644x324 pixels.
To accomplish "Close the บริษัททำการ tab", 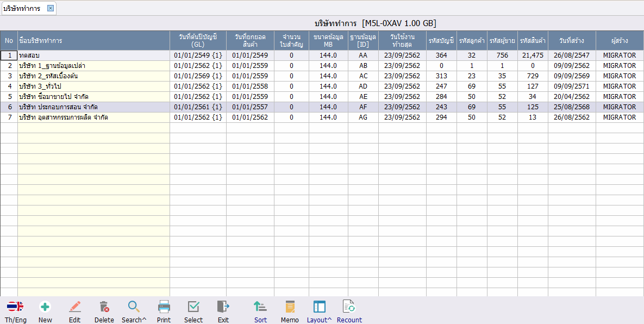I will [50, 8].
